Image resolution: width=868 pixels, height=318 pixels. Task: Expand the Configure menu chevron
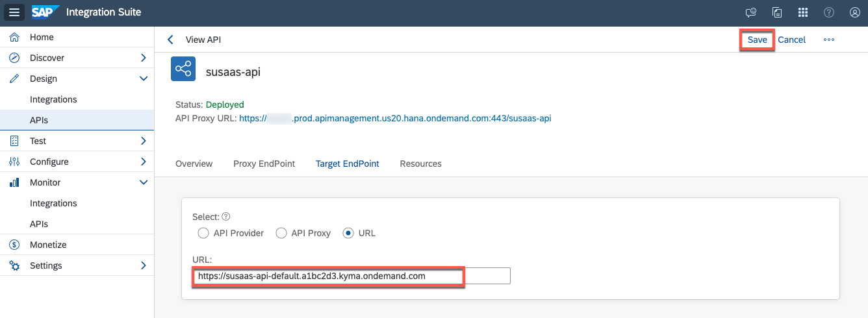[x=144, y=162]
